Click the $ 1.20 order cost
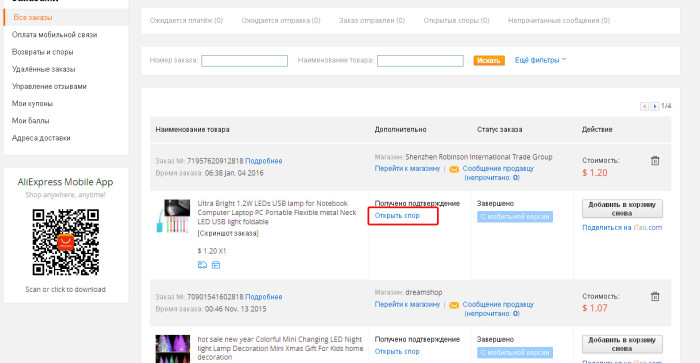This screenshot has height=363, width=700. click(x=595, y=173)
